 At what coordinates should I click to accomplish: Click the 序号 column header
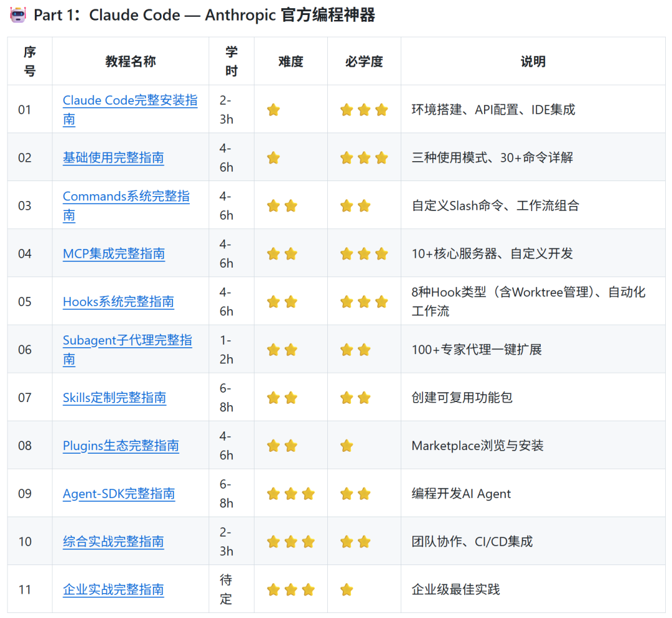click(x=30, y=61)
